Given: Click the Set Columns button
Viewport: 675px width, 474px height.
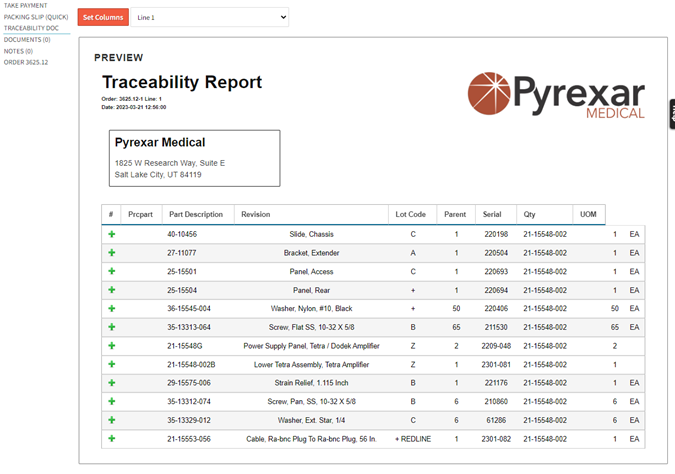Looking at the screenshot, I should coord(103,17).
